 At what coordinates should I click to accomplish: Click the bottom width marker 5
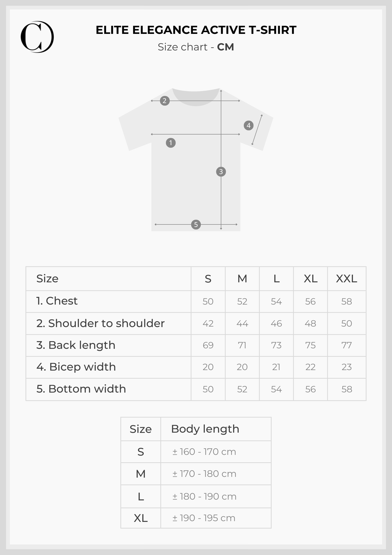tap(196, 224)
